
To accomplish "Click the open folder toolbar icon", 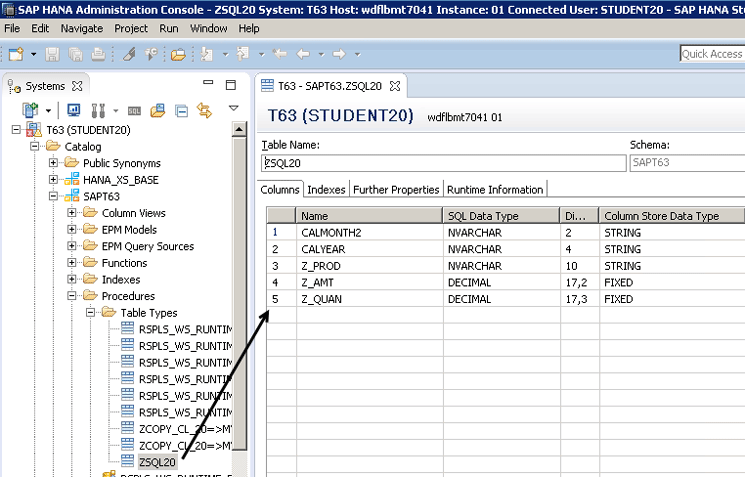I will (178, 54).
